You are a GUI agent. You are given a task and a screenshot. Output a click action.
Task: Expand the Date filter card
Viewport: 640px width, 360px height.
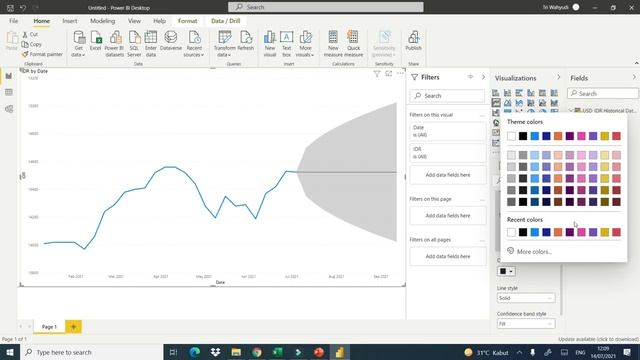point(448,131)
